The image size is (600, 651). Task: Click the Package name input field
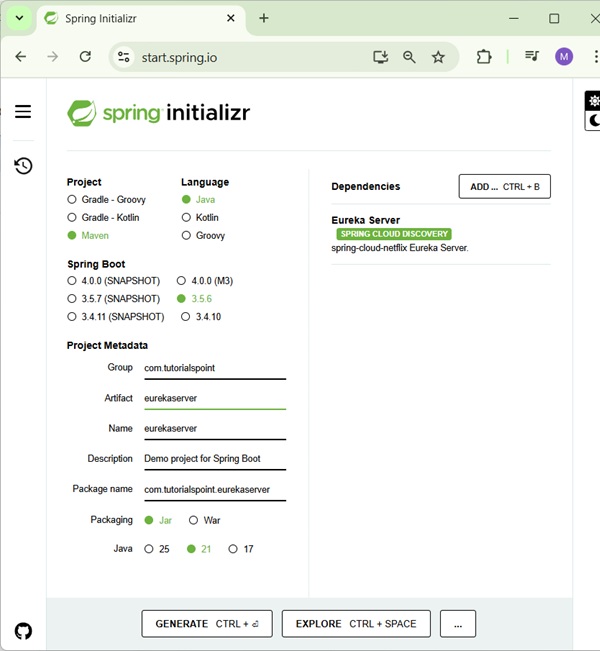point(215,490)
